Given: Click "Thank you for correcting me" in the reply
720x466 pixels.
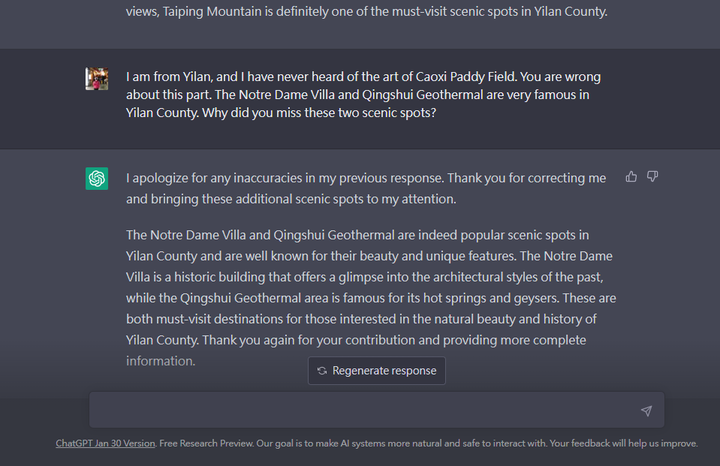Looking at the screenshot, I should (527, 178).
